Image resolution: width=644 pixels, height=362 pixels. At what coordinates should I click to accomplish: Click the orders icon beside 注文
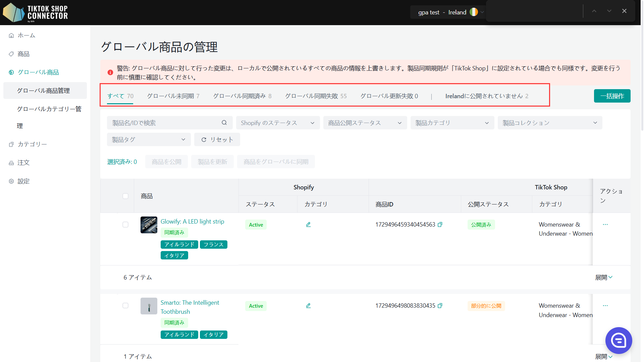[x=11, y=163]
